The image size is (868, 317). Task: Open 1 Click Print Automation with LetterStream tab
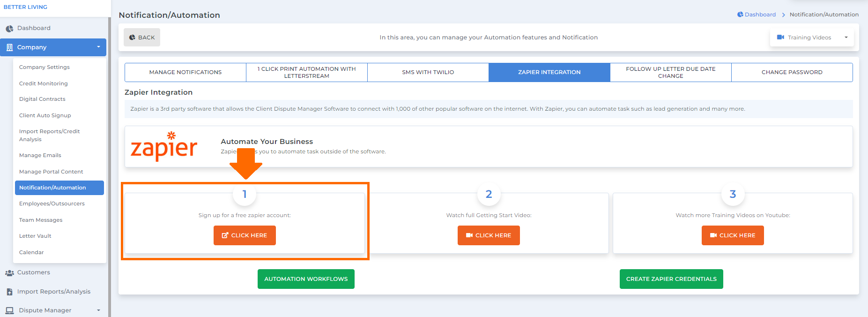[307, 72]
